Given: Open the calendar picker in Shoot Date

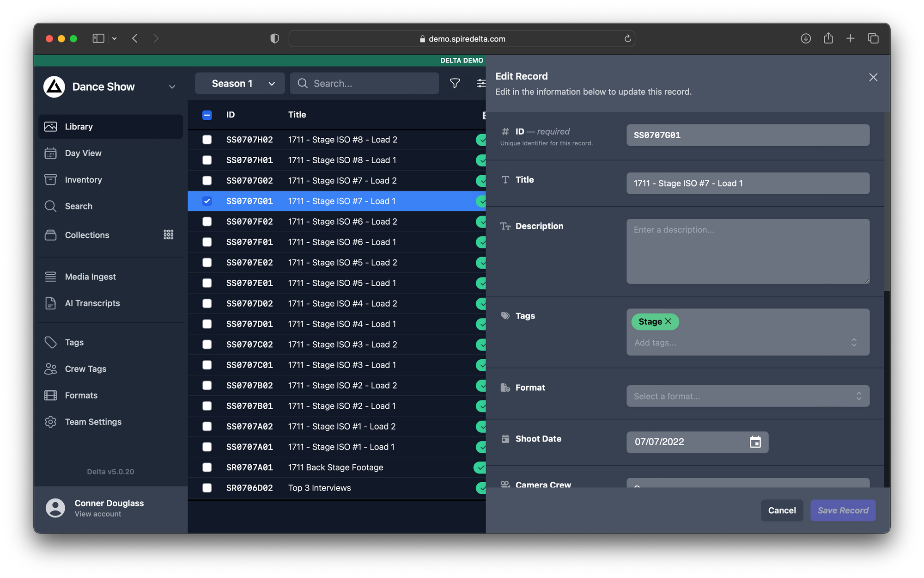Looking at the screenshot, I should pyautogui.click(x=755, y=442).
